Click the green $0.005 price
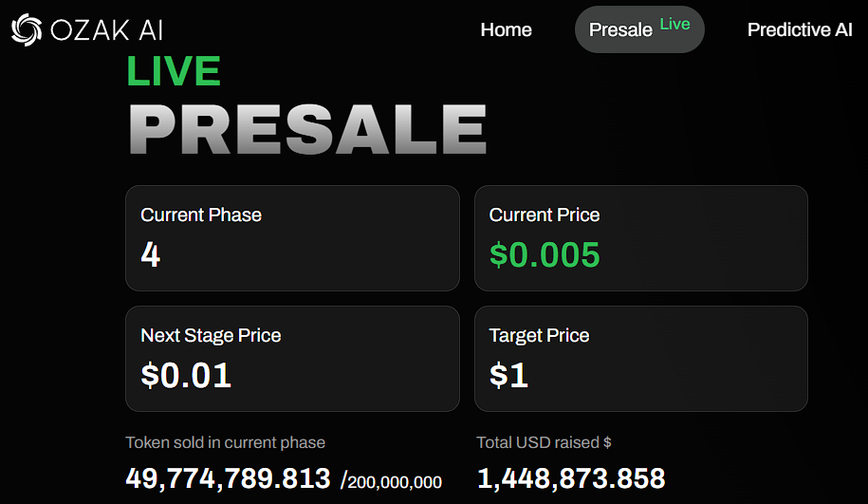 point(545,254)
